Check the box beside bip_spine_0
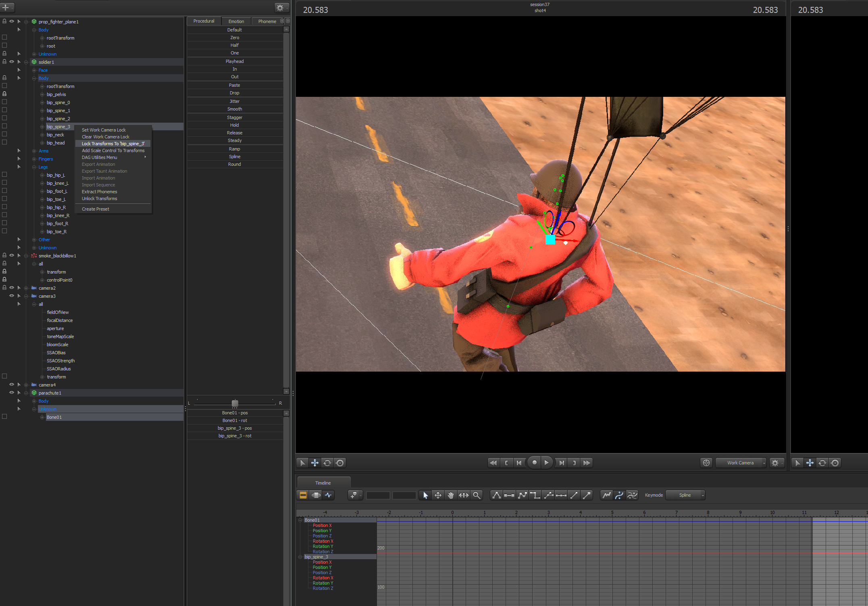 [4, 102]
